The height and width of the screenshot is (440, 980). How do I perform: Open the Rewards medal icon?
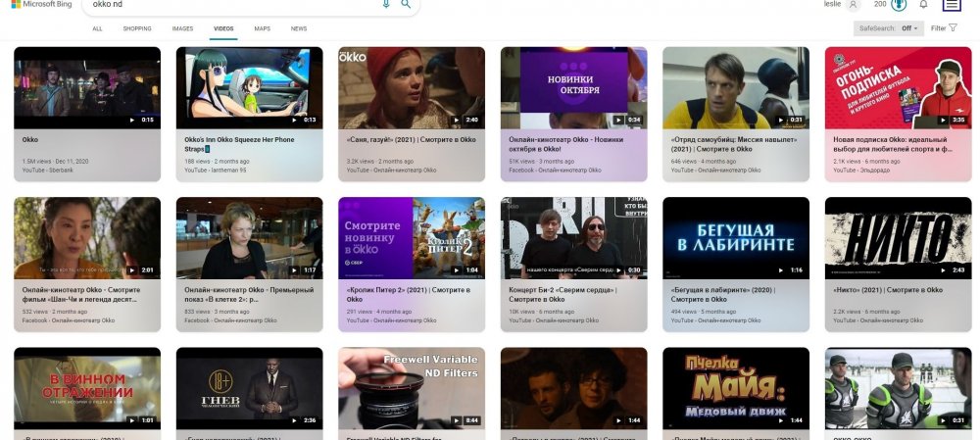tap(899, 5)
